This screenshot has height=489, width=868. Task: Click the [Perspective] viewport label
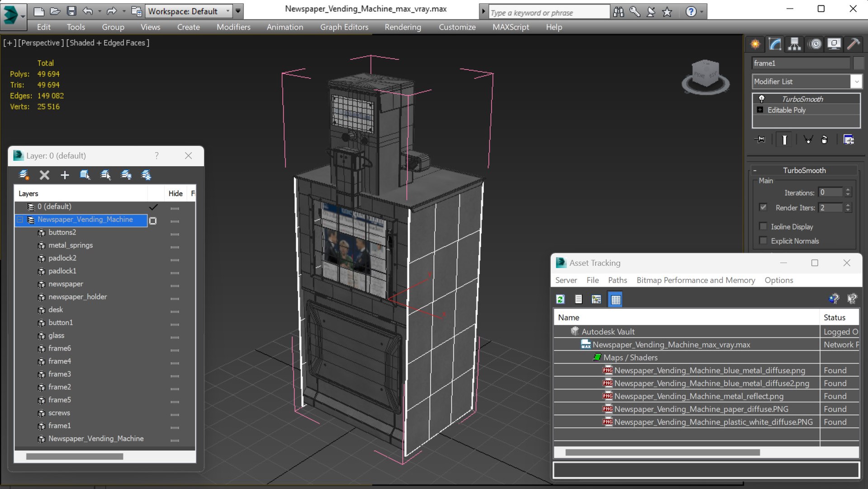pos(40,43)
